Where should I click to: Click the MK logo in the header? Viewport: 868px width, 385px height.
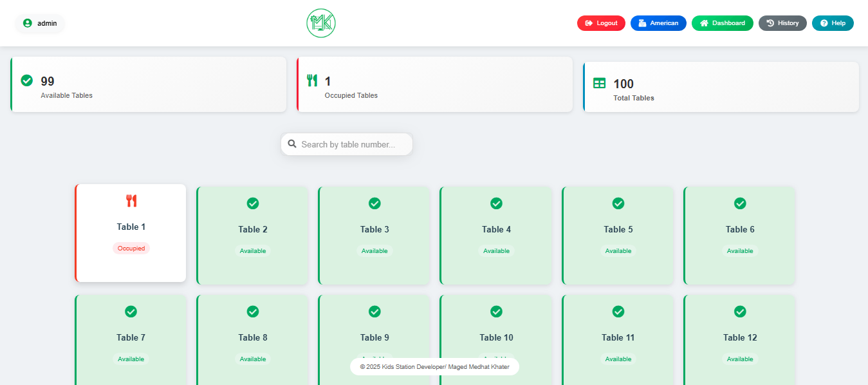(x=321, y=23)
